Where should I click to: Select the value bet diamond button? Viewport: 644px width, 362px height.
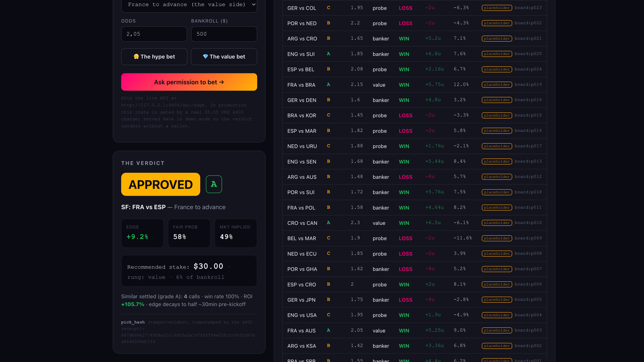[224, 57]
